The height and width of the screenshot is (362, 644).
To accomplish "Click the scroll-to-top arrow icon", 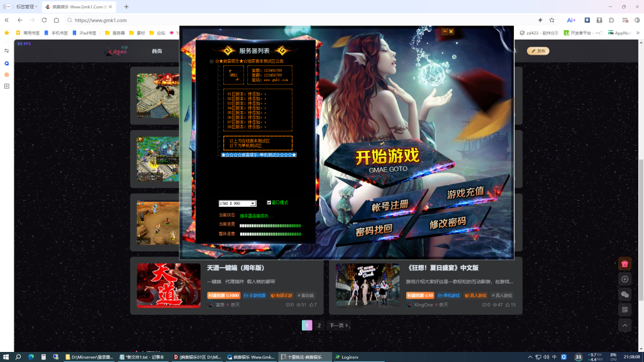I will point(625,325).
